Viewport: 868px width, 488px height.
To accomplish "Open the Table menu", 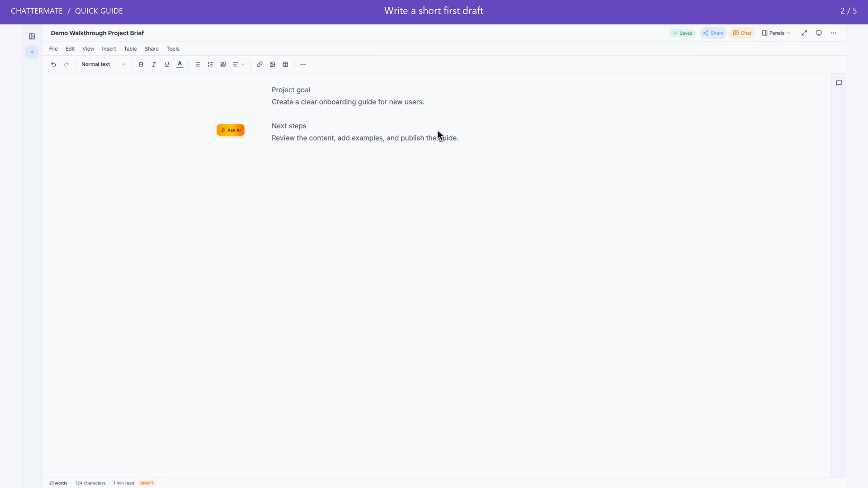I will 130,49.
